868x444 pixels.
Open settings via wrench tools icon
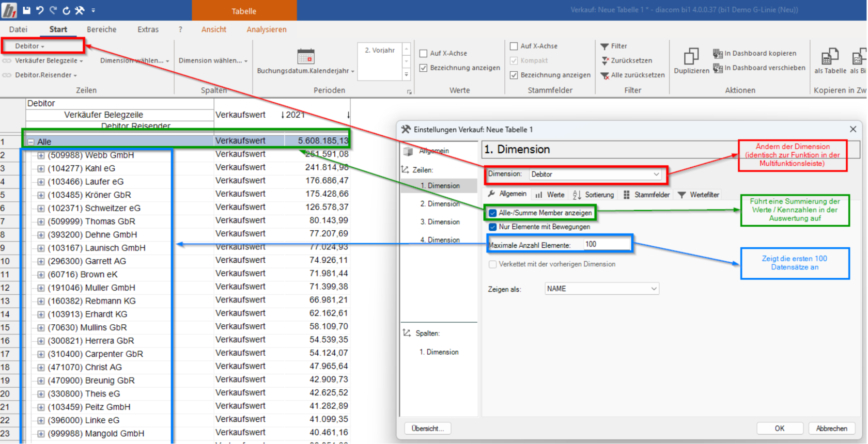80,10
